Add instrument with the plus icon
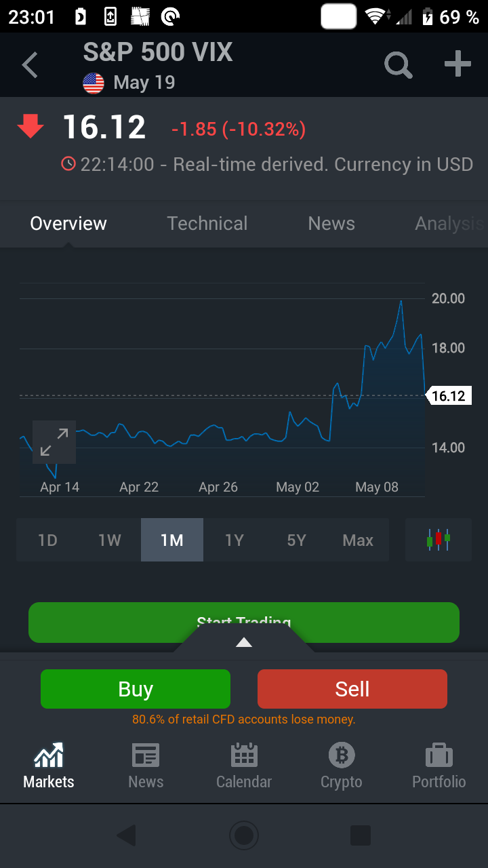 pos(457,64)
